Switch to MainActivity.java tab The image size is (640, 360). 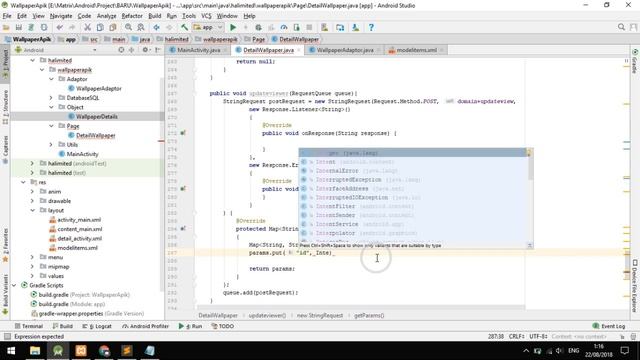198,50
